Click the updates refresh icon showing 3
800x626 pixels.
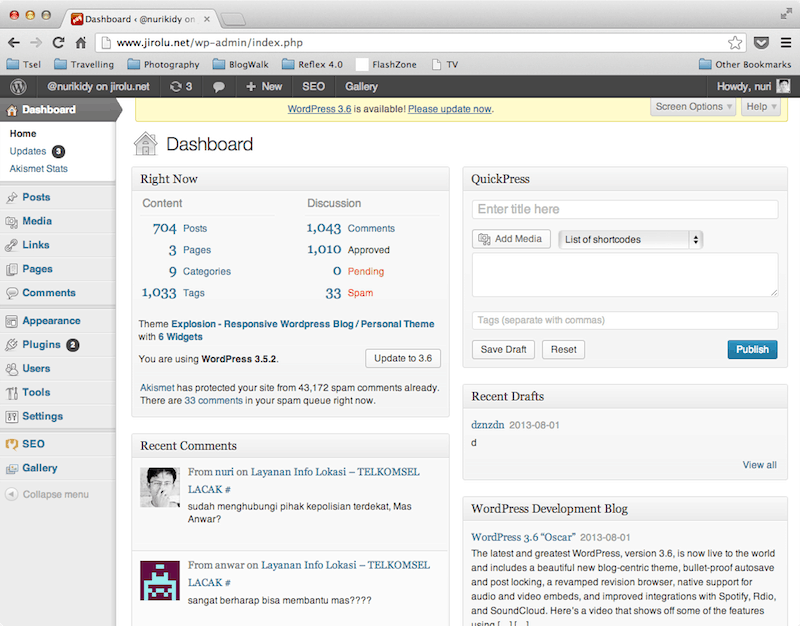pos(181,87)
